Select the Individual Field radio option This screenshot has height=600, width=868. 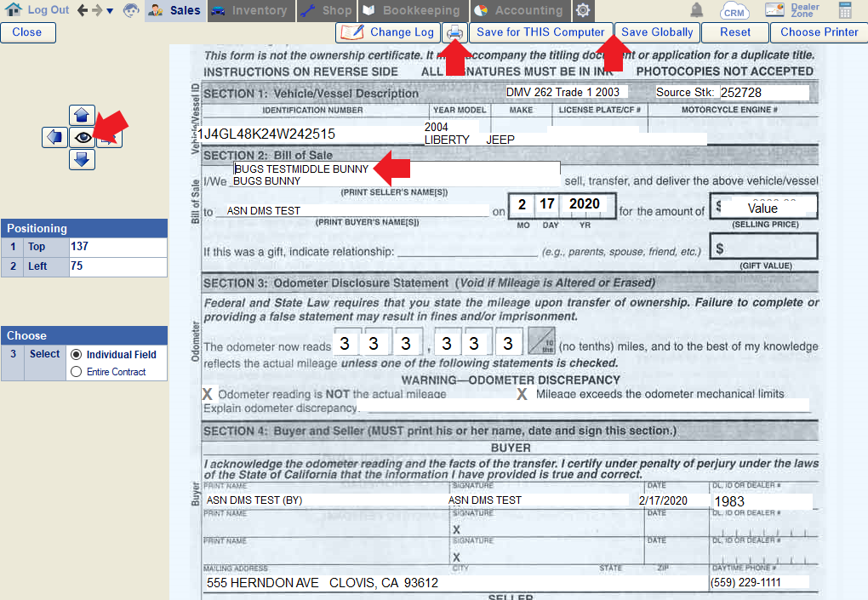pos(77,354)
